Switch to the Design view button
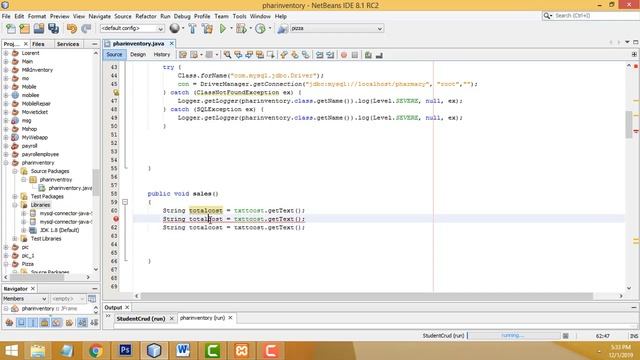640x360 pixels. 138,54
